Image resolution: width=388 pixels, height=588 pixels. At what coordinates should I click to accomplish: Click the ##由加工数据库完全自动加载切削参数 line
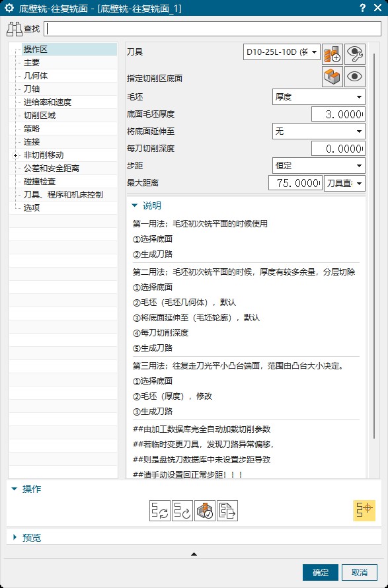[202, 429]
